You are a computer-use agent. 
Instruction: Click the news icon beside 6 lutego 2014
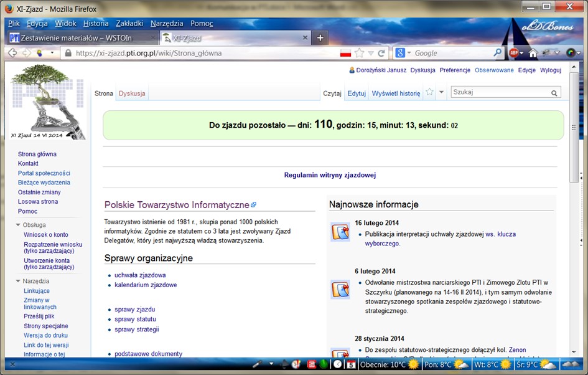coord(340,290)
